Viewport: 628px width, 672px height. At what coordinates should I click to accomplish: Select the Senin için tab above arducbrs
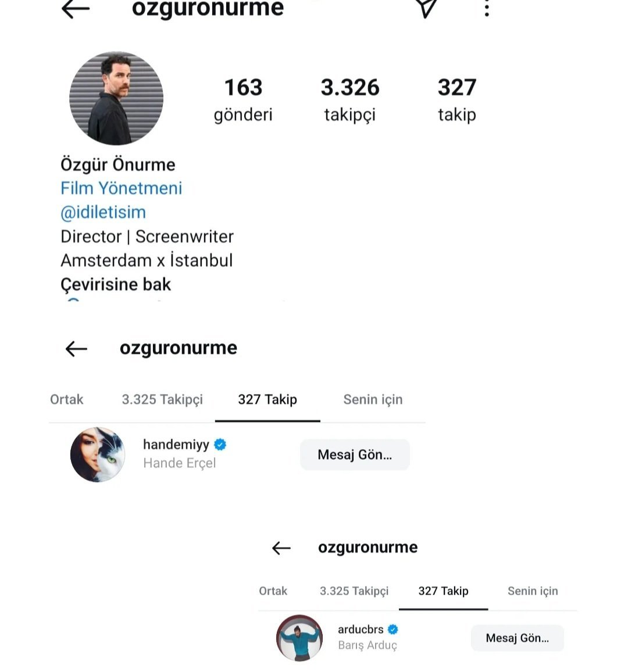(533, 591)
